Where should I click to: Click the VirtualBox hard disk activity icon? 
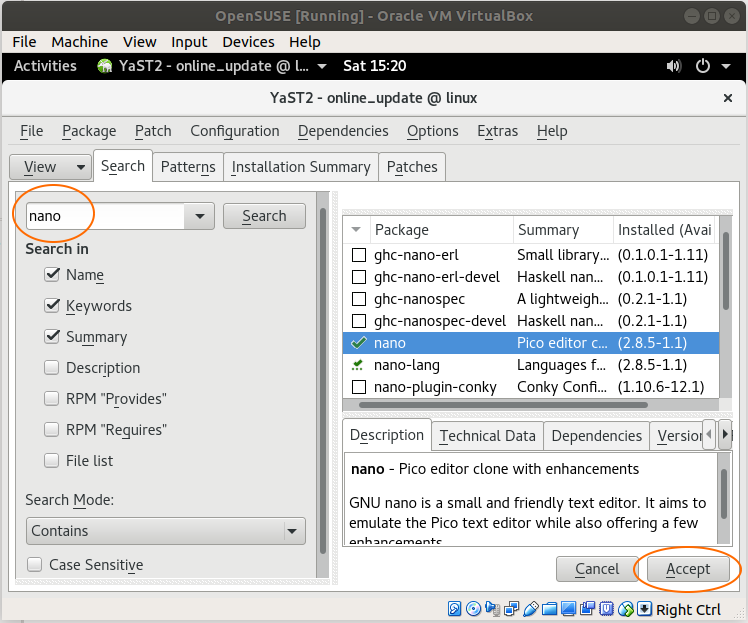pyautogui.click(x=454, y=609)
